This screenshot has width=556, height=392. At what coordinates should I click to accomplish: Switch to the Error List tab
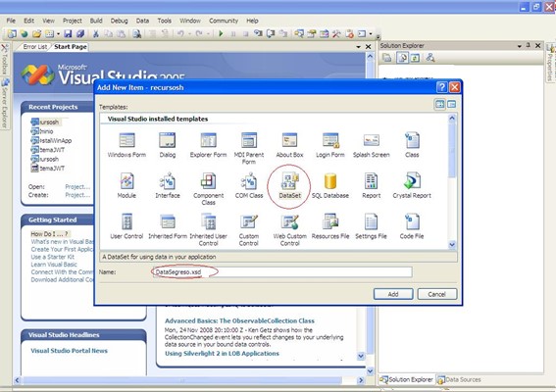(x=34, y=47)
